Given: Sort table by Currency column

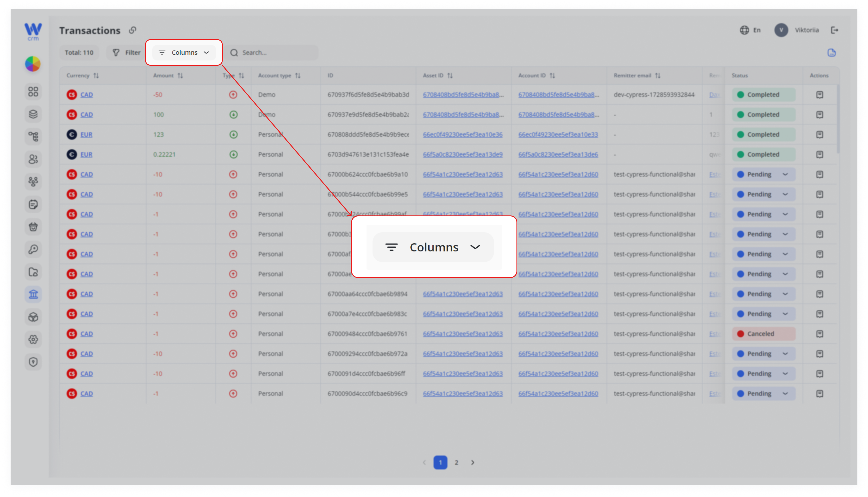Looking at the screenshot, I should click(96, 75).
